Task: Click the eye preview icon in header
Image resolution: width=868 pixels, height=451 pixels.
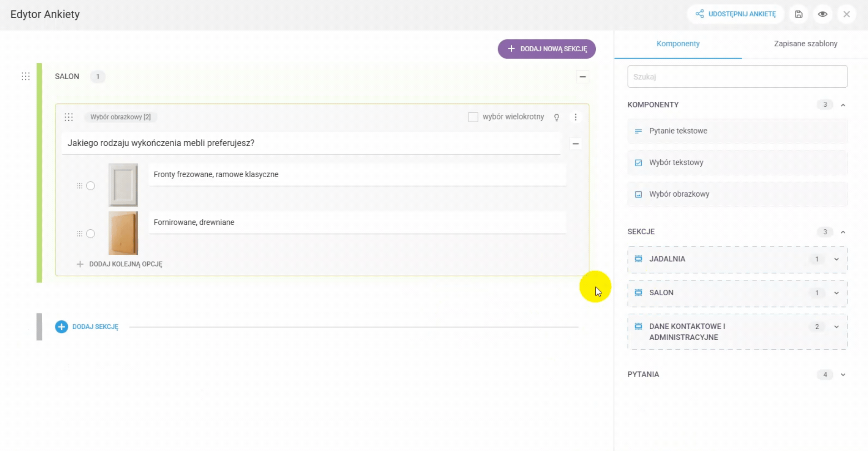Action: pos(823,14)
